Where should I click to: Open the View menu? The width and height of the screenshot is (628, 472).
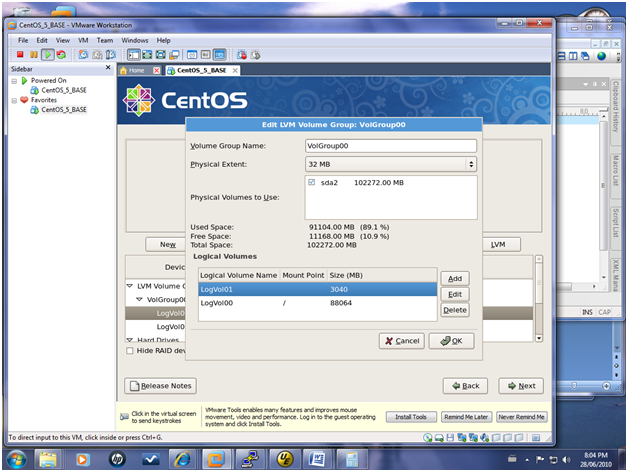(62, 40)
